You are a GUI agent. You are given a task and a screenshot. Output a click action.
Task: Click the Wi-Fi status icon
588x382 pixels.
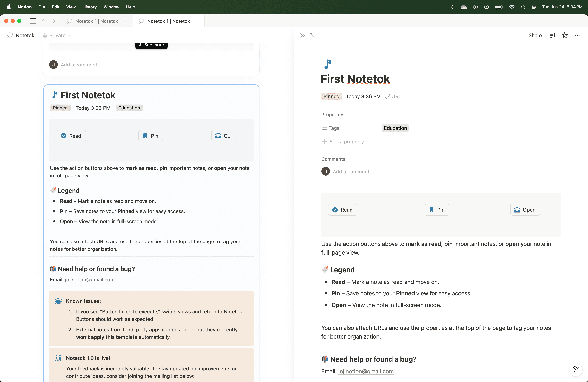[512, 7]
